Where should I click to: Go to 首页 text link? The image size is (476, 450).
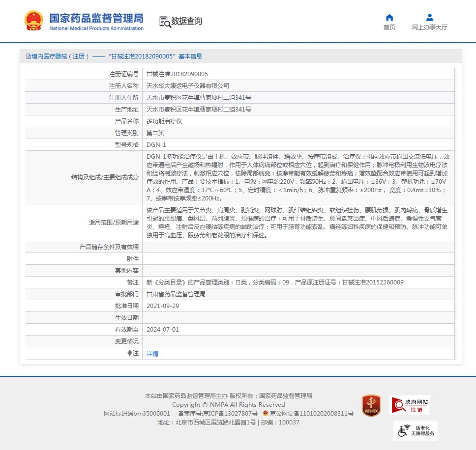click(389, 28)
